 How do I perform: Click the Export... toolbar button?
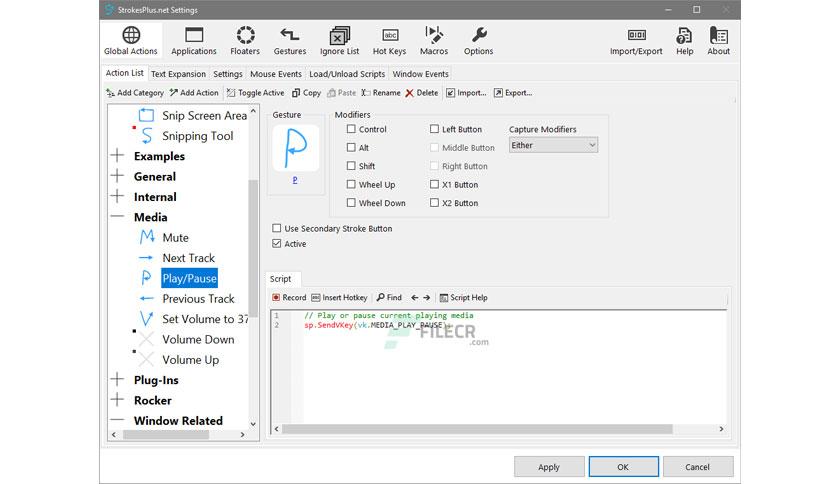coord(513,93)
